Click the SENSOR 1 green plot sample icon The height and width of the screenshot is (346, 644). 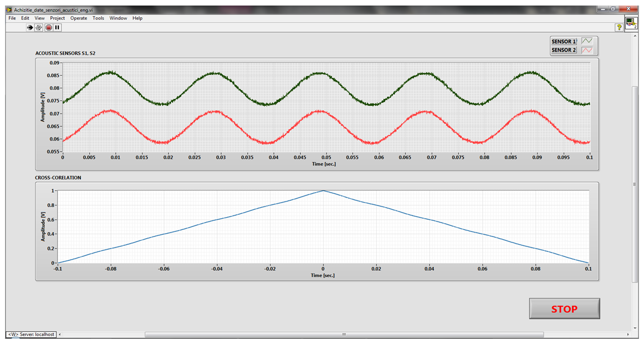coord(587,41)
